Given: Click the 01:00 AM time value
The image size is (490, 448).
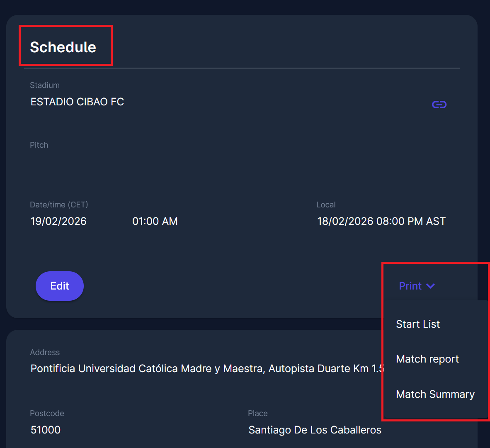Looking at the screenshot, I should click(155, 221).
